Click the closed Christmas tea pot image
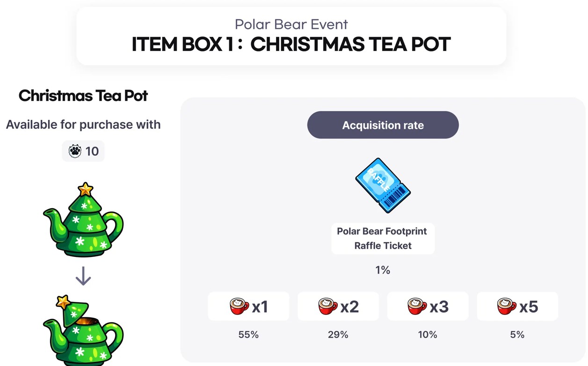The height and width of the screenshot is (366, 588). click(83, 220)
